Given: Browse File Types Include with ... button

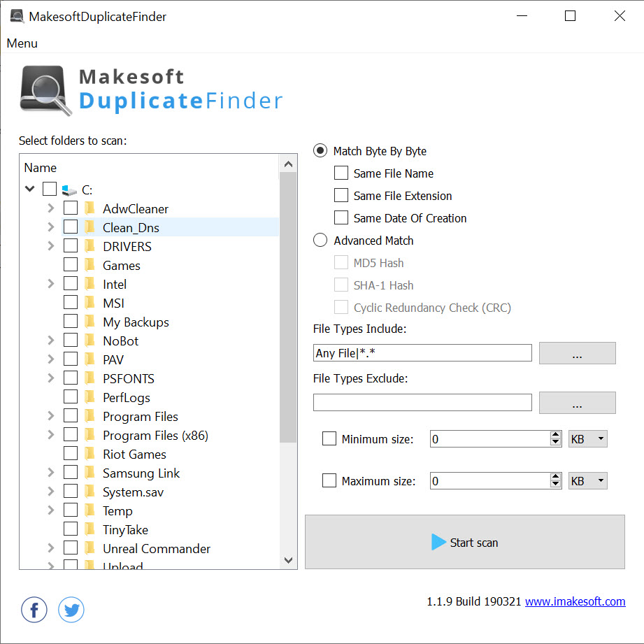Looking at the screenshot, I should click(x=578, y=353).
